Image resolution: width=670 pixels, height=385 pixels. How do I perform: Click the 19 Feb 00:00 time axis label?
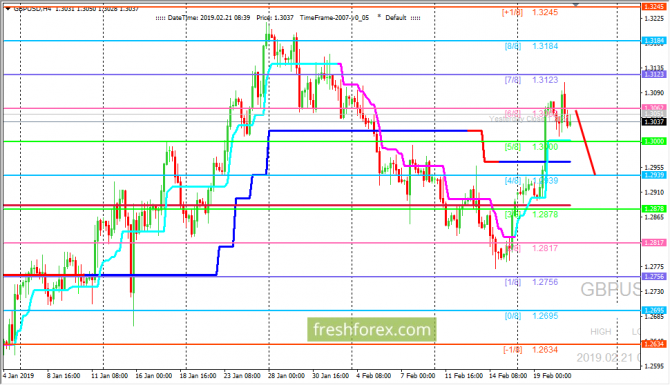pos(552,376)
